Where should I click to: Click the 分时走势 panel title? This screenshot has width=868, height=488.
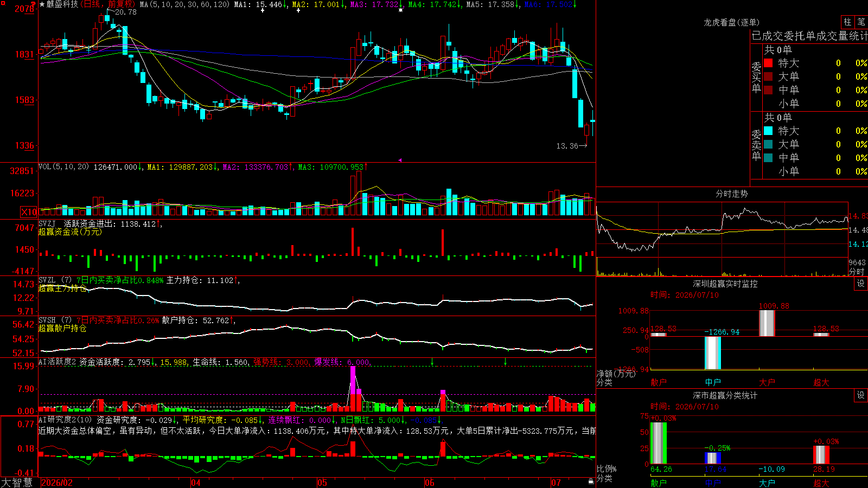[732, 194]
